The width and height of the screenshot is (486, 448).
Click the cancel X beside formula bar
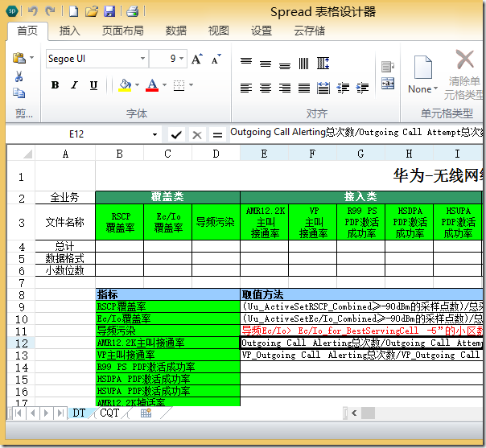[x=196, y=134]
